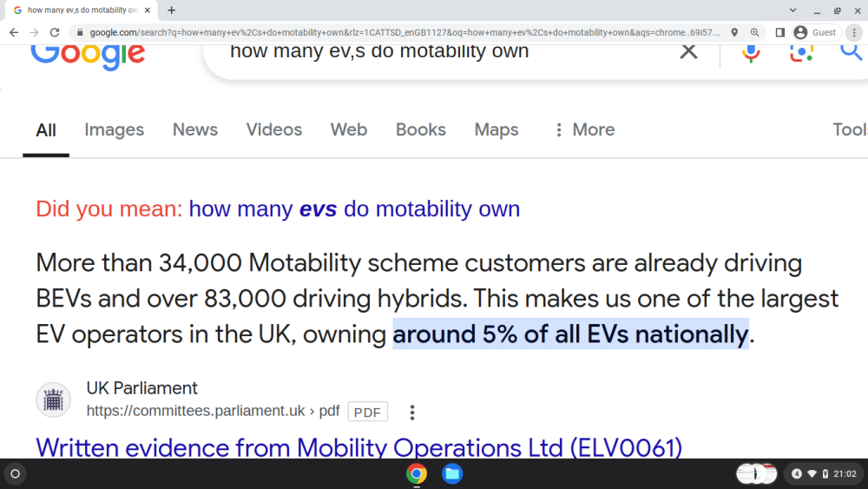View site information padlock icon
The image size is (868, 489).
80,33
